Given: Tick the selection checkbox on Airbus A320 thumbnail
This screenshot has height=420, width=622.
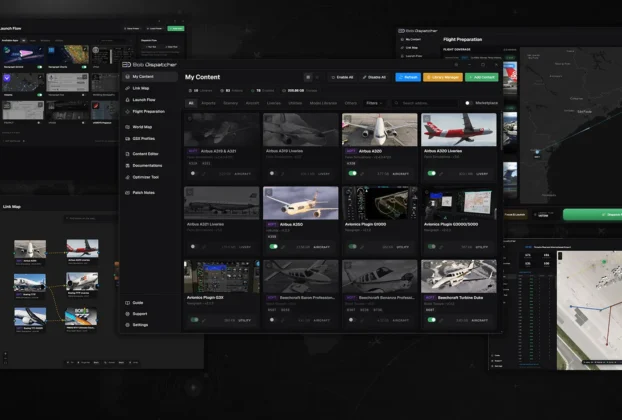Looking at the screenshot, I should pyautogui.click(x=347, y=119).
